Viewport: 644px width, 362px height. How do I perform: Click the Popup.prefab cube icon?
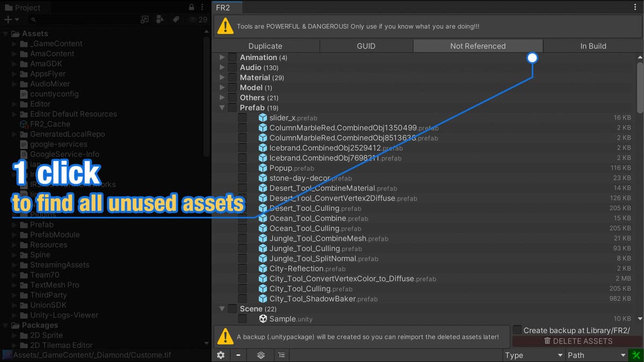click(263, 168)
